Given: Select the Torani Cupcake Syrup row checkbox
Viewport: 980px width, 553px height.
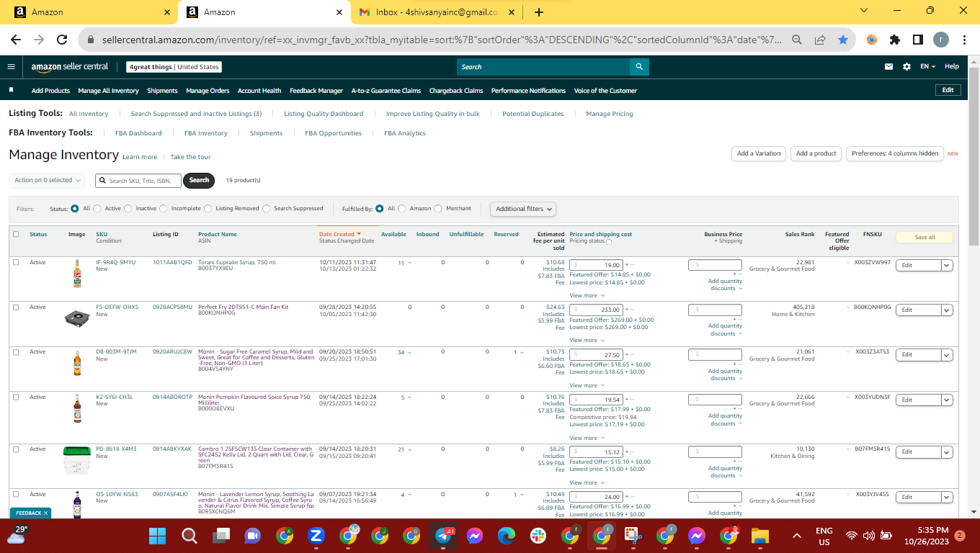Looking at the screenshot, I should (x=16, y=262).
